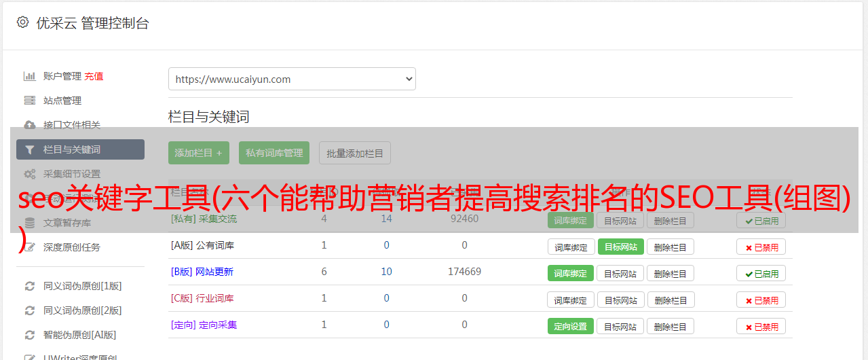This screenshot has height=360, width=868.
Task: Click the value 10 in 网站更新 row
Action: pyautogui.click(x=386, y=272)
